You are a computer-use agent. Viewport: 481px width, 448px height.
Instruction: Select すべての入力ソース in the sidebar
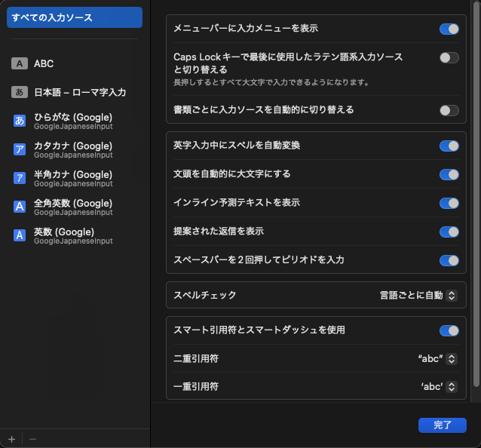point(74,17)
